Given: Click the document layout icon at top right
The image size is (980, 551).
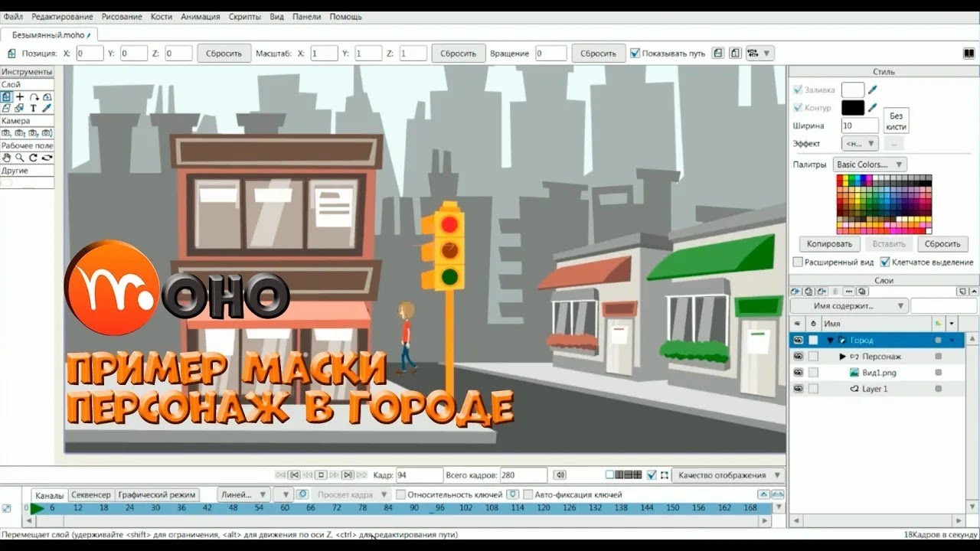Looking at the screenshot, I should coord(969,54).
